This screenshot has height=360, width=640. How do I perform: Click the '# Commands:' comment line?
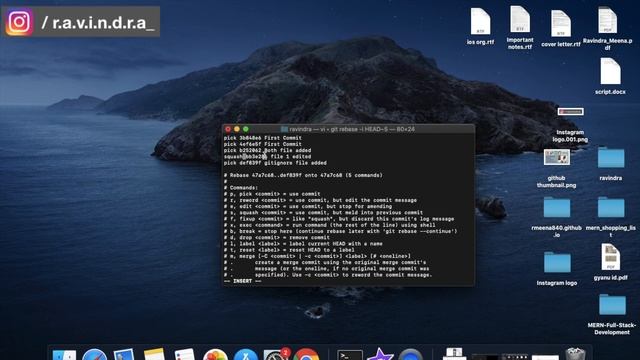(x=241, y=188)
